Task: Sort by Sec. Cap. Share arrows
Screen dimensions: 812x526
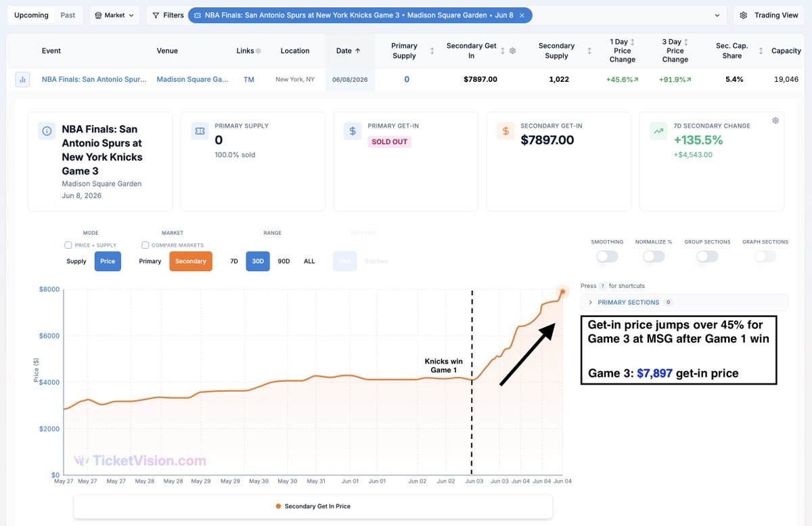Action: pos(762,51)
